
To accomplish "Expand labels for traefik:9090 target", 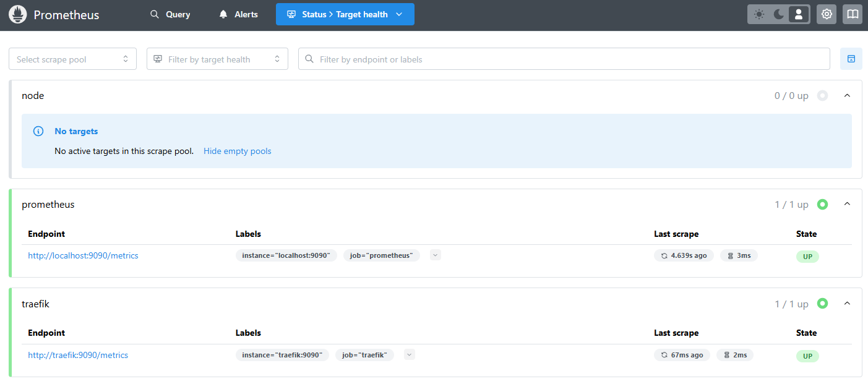I will tap(410, 354).
